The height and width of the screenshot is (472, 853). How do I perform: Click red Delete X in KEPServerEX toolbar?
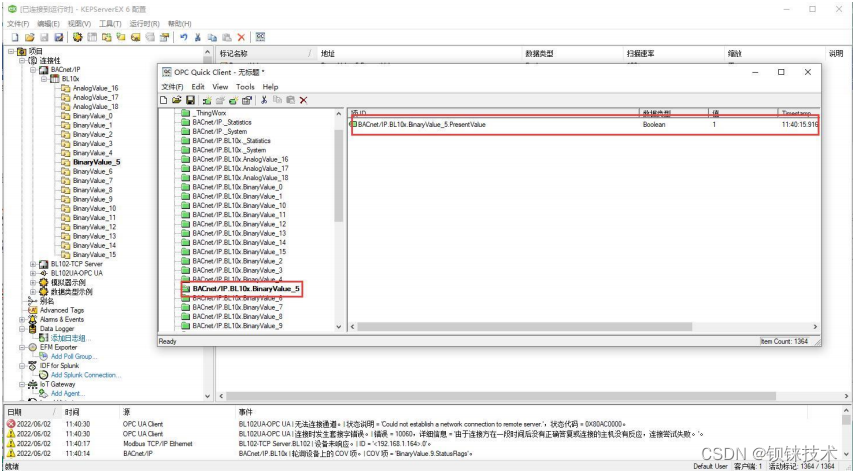(x=241, y=37)
